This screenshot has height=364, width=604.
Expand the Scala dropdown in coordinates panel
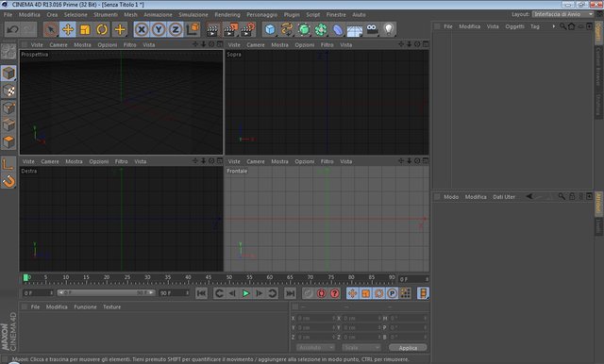361,347
